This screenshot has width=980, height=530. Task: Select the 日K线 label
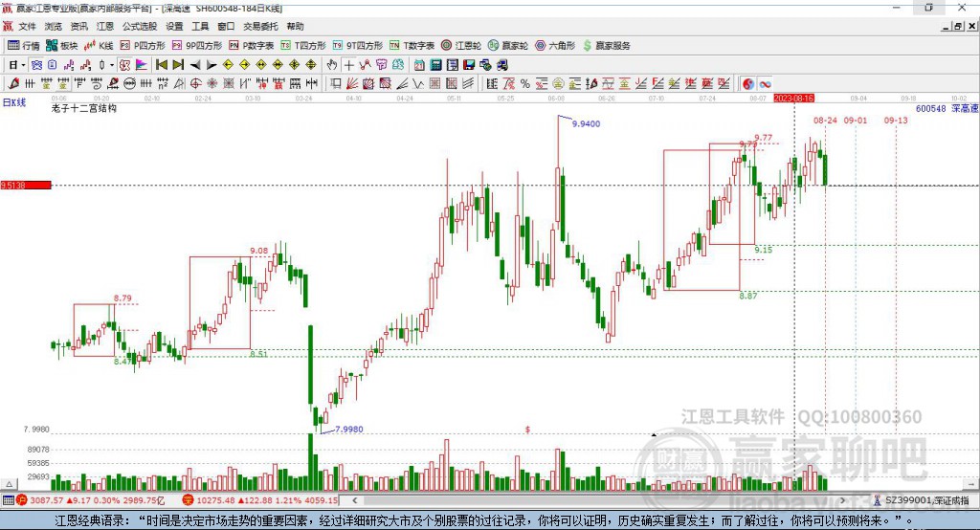pos(14,102)
